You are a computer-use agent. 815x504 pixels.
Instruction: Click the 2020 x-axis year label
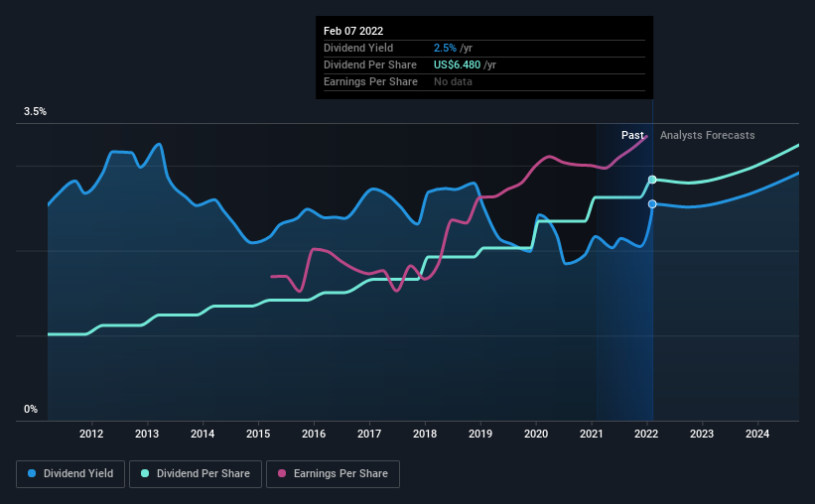pyautogui.click(x=536, y=434)
